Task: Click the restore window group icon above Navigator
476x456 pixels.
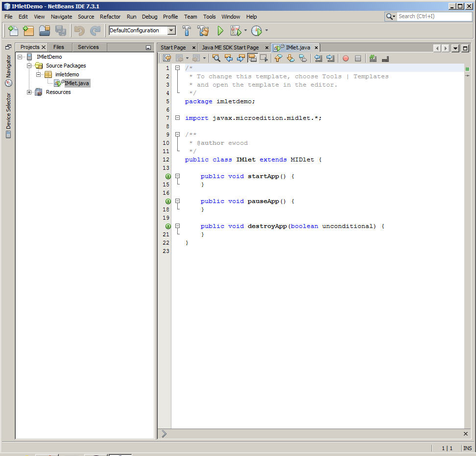Action: click(x=8, y=46)
